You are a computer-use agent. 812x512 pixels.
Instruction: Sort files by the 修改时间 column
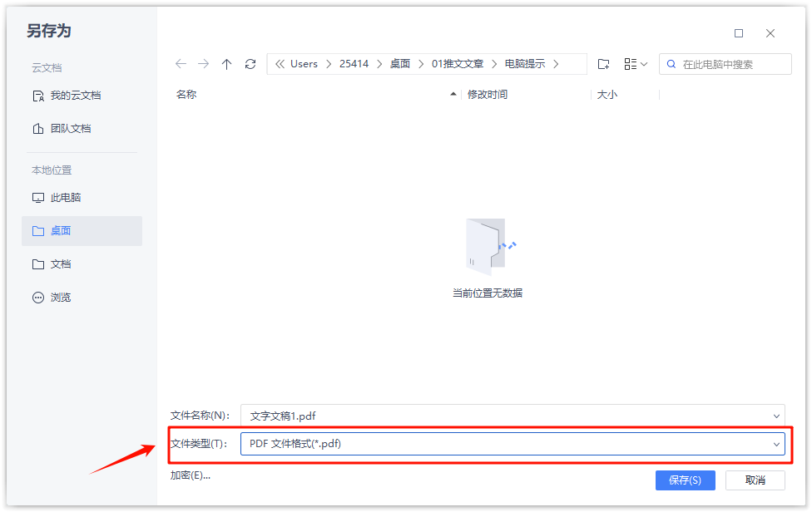(x=488, y=95)
